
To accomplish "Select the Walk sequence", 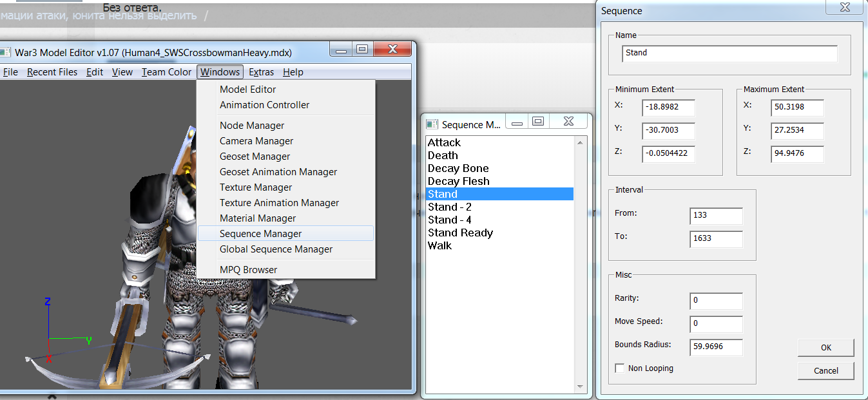I will 500,245.
